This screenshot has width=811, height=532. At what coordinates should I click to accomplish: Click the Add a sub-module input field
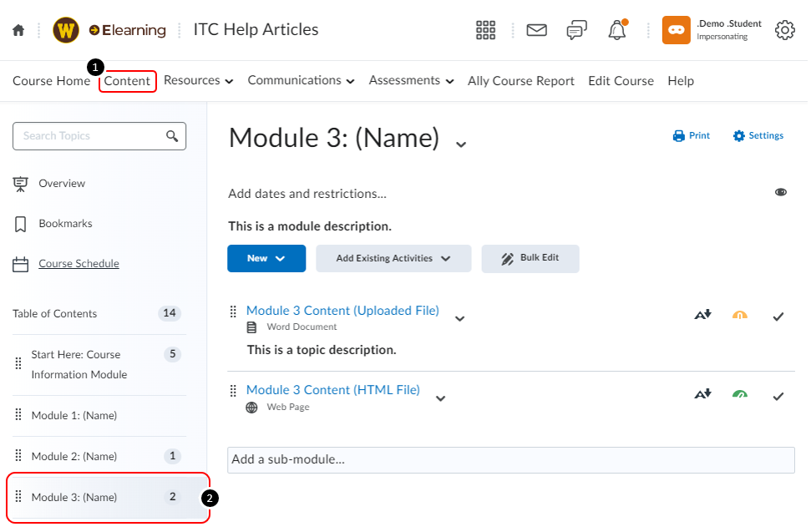(x=509, y=459)
